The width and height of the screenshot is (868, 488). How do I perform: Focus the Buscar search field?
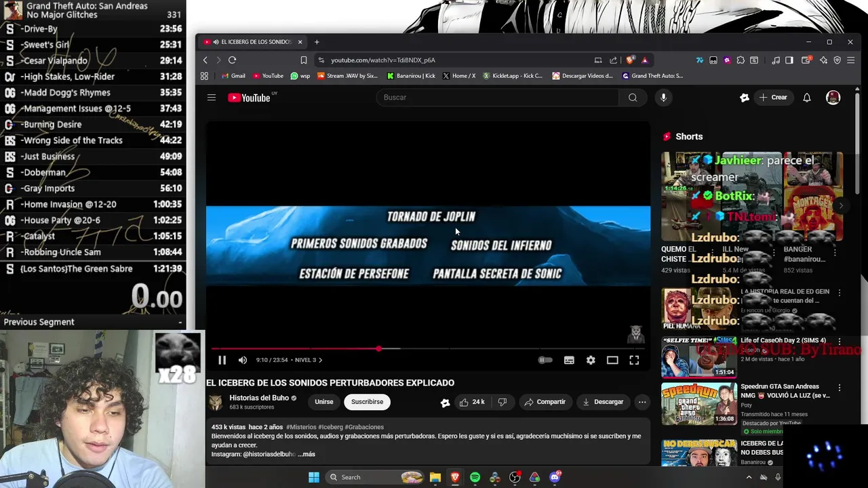[497, 98]
